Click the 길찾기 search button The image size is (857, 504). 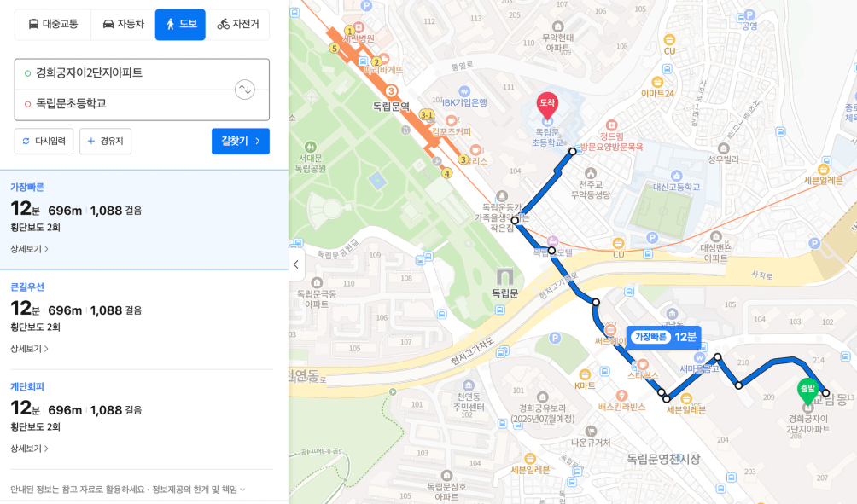point(241,141)
